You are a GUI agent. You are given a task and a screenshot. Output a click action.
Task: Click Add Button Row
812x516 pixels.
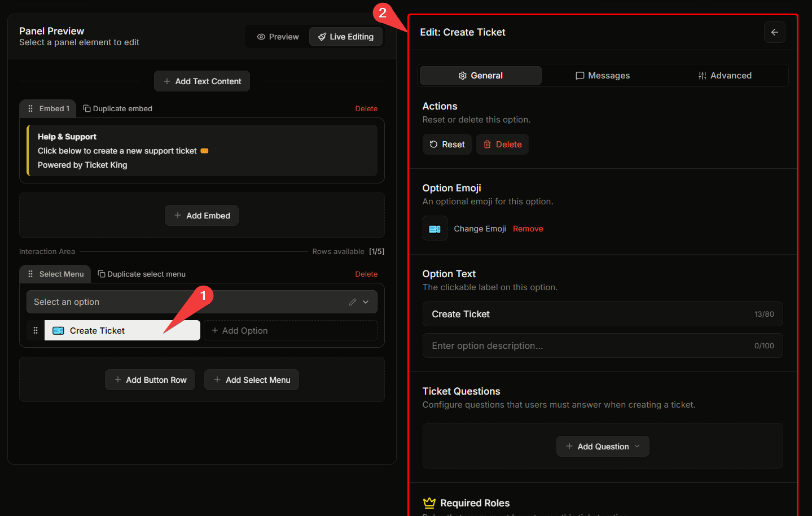(150, 380)
